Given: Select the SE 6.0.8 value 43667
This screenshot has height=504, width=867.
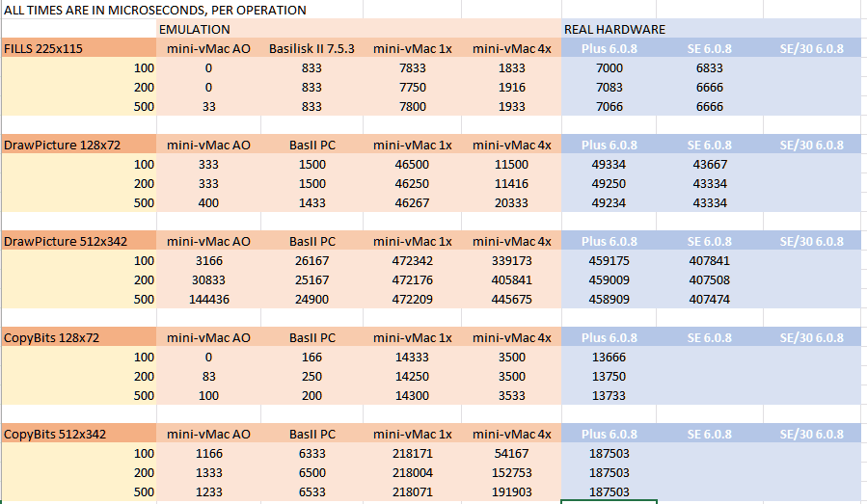Looking at the screenshot, I should coord(710,164).
